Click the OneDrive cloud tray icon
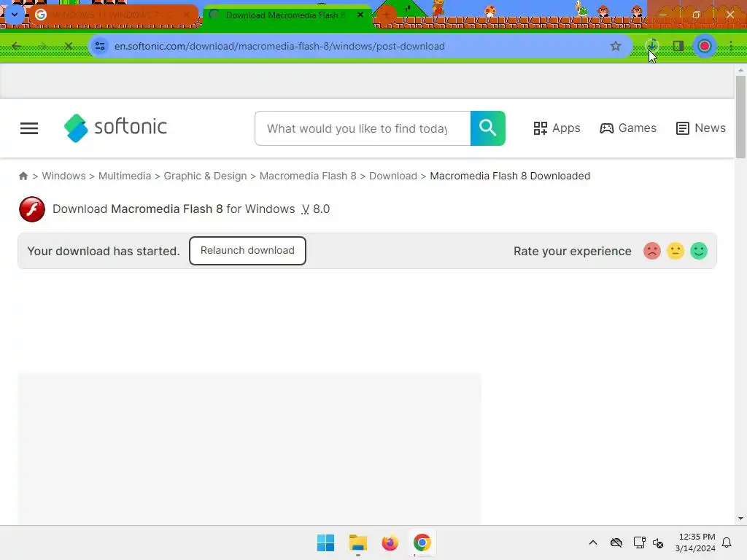 click(616, 542)
